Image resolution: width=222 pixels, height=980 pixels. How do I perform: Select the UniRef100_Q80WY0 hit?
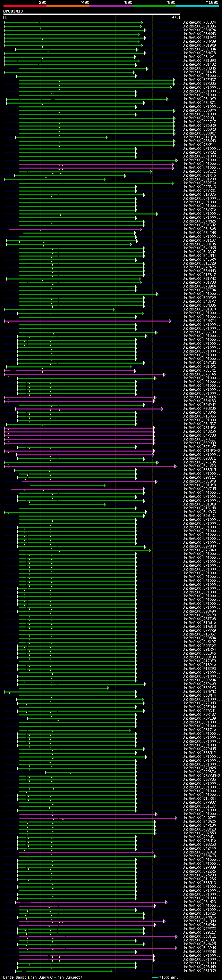coord(199,110)
